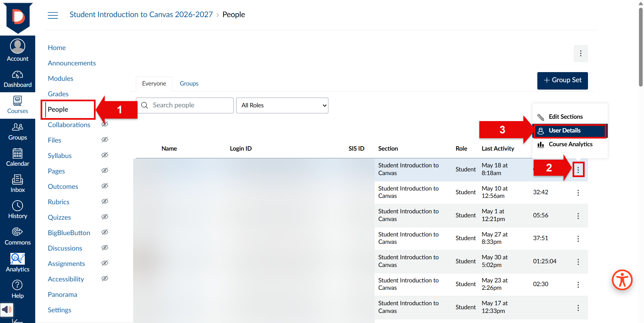Click hidden-eye icon beside Files
This screenshot has height=323, width=644.
(x=105, y=140)
